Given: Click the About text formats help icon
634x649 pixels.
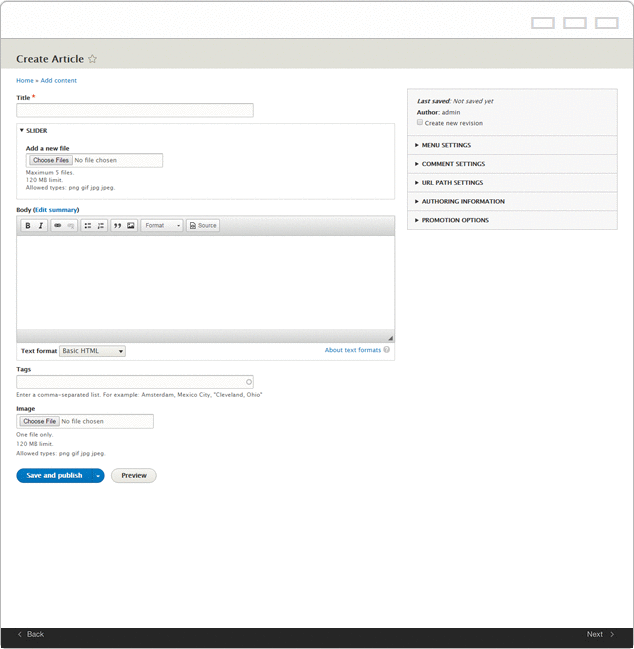Looking at the screenshot, I should [387, 350].
